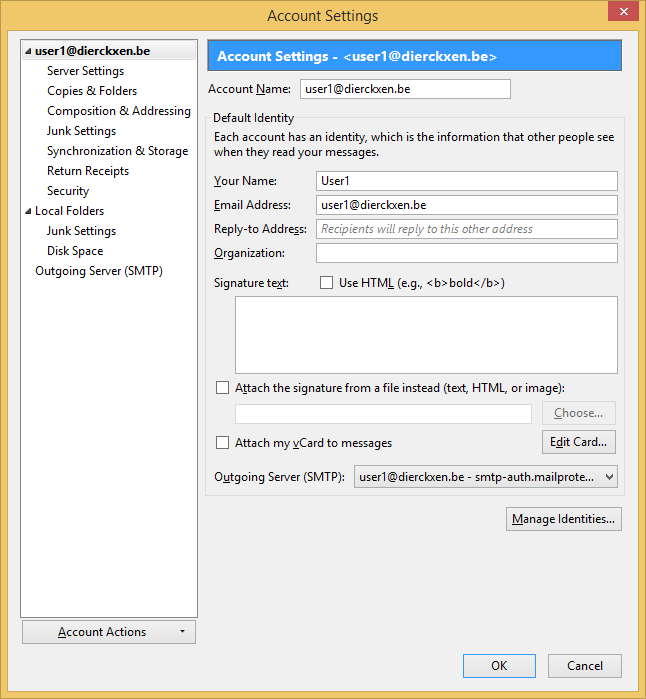Viewport: 646px width, 699px height.
Task: Open Junk Settings under Local Folders
Action: pos(82,231)
